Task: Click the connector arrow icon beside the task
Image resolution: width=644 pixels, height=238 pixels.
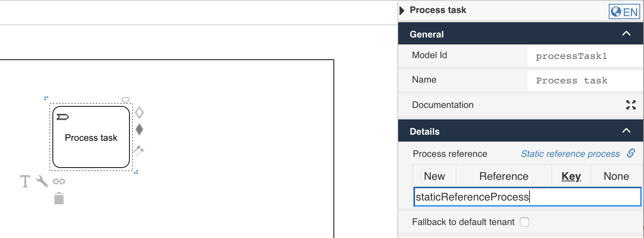Action: (x=139, y=150)
